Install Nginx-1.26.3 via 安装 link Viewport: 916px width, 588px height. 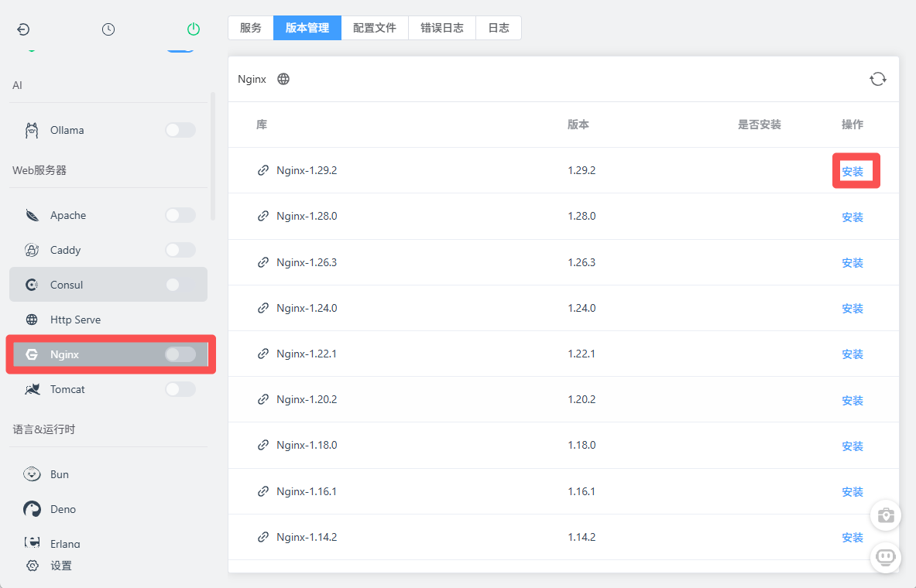coord(853,263)
